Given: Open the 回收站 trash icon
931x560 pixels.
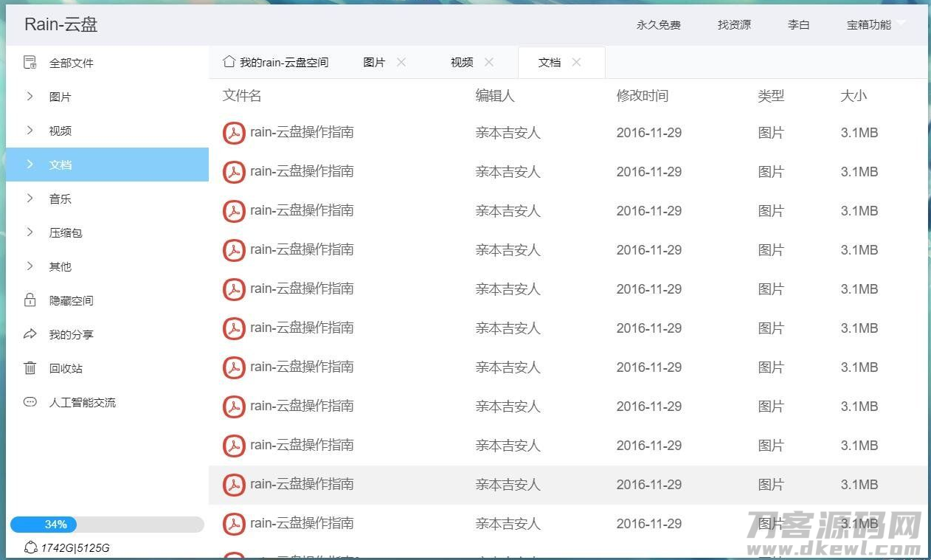Looking at the screenshot, I should click(30, 368).
